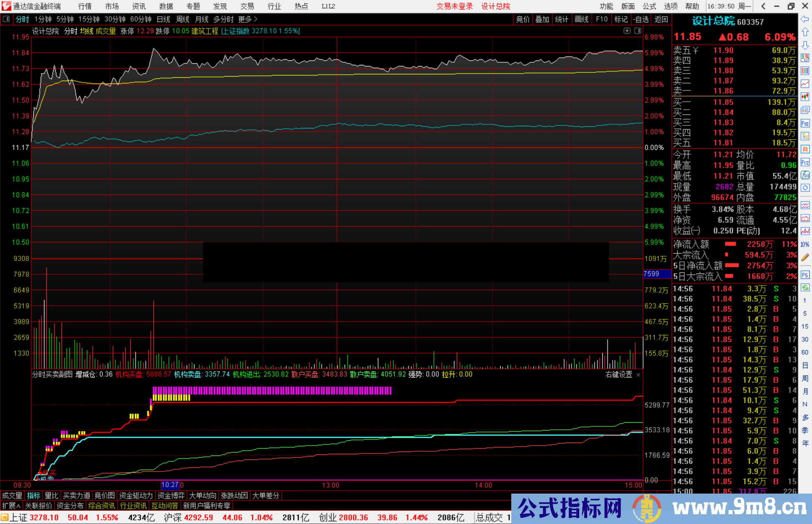Open the 卖五 yen depth selector
The image size is (812, 524).
pyautogui.click(x=695, y=50)
